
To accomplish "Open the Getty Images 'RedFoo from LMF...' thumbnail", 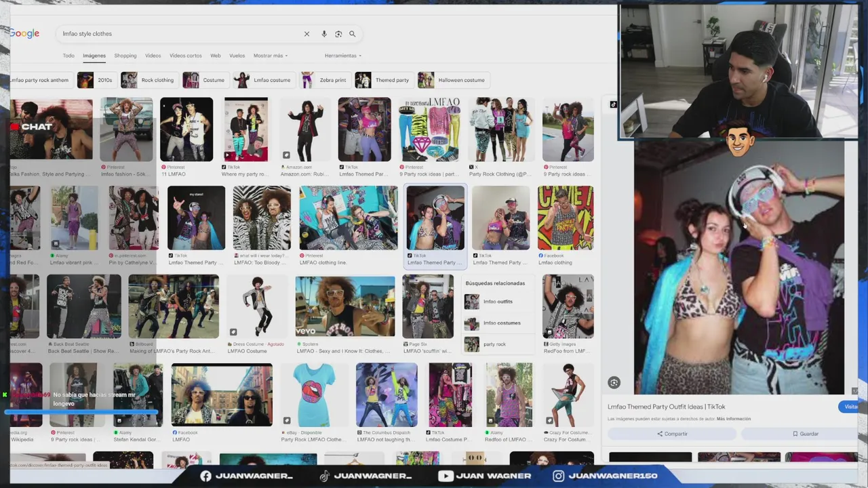I will (568, 306).
